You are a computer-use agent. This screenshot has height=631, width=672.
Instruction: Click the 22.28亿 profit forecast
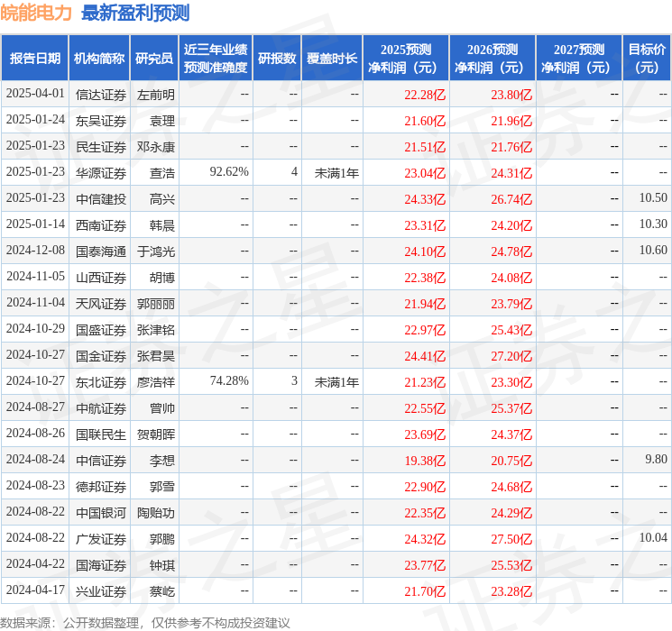pyautogui.click(x=425, y=95)
